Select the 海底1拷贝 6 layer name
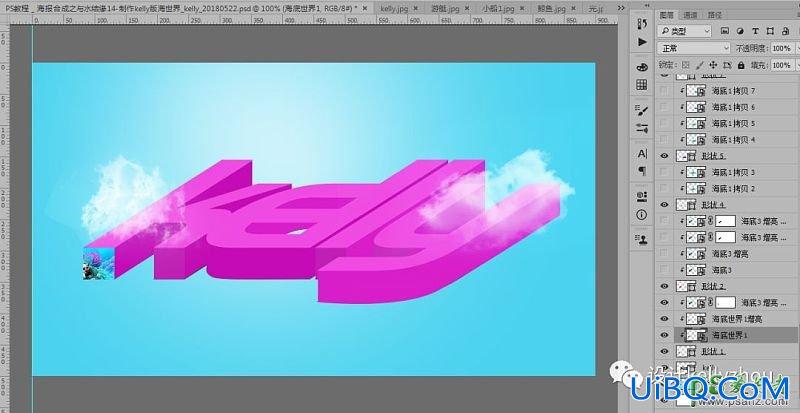This screenshot has height=413, width=800. (x=733, y=107)
